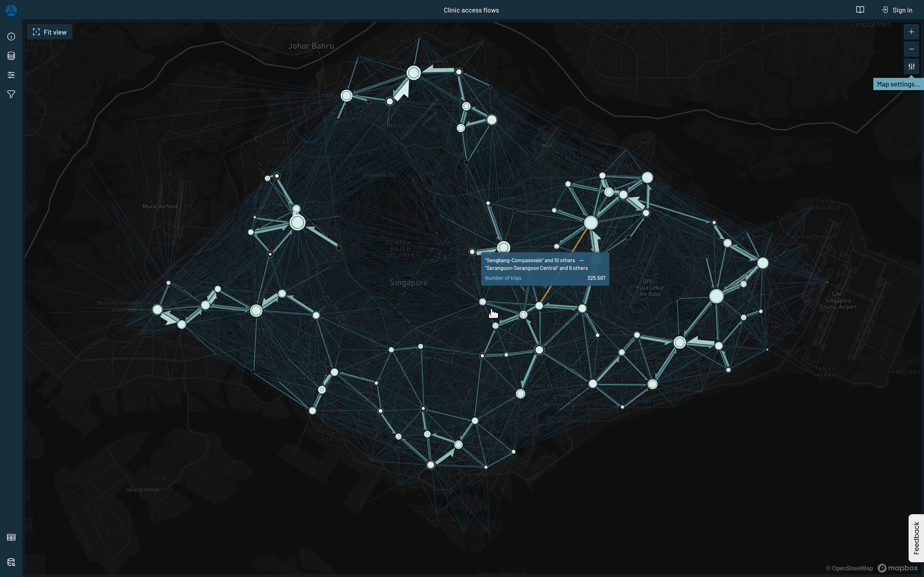The width and height of the screenshot is (924, 577).
Task: Click the app logo in the top-left corner
Action: pyautogui.click(x=11, y=10)
